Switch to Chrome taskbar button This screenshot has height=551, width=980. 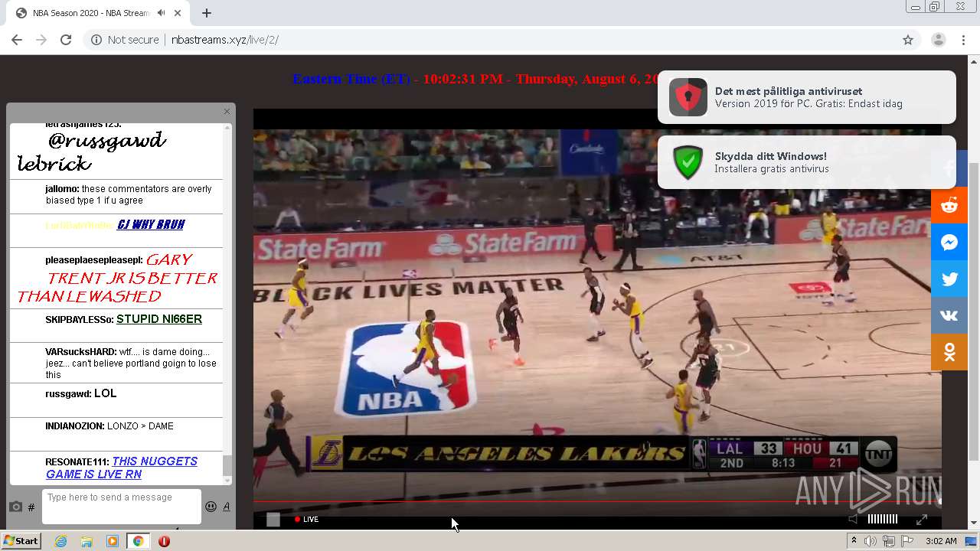(138, 541)
